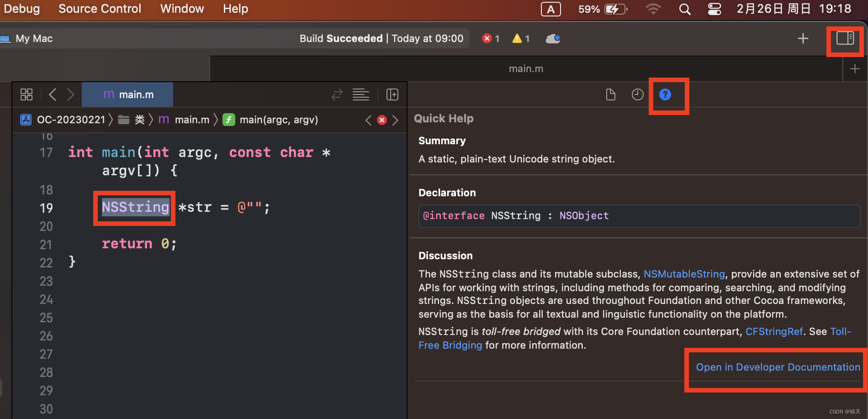Open the 类 folder breadcrumb
The height and width of the screenshot is (419, 868).
(x=132, y=120)
